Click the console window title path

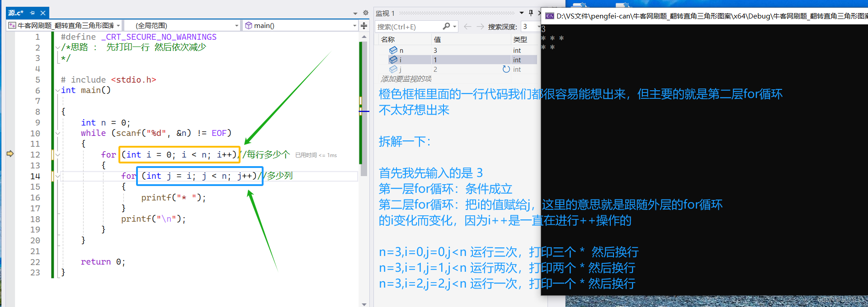point(712,16)
